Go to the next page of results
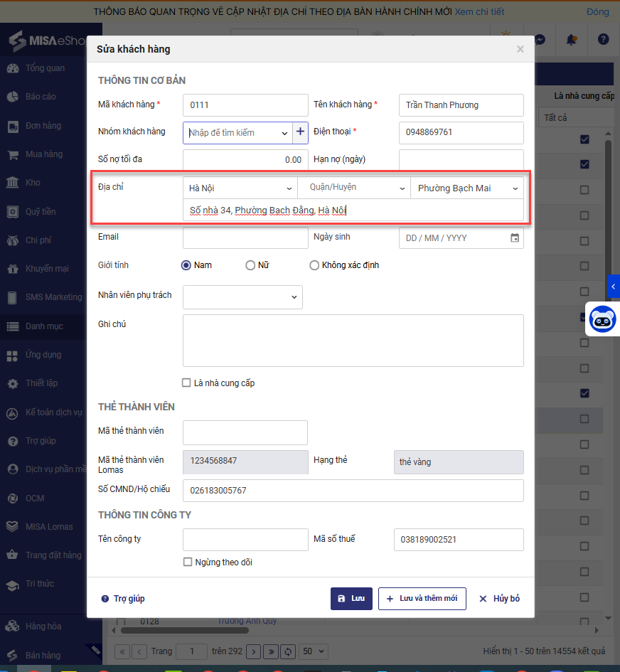This screenshot has height=672, width=620. (x=254, y=652)
